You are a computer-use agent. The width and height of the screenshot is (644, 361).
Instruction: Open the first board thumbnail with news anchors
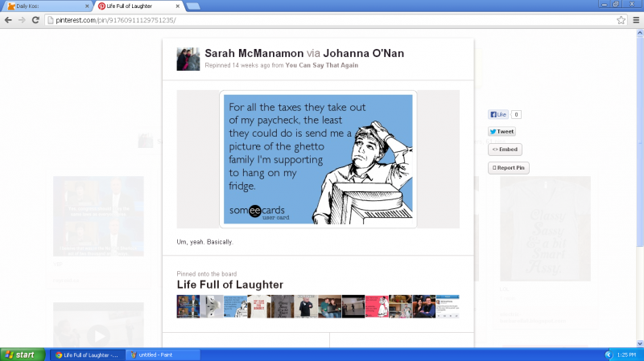[188, 306]
